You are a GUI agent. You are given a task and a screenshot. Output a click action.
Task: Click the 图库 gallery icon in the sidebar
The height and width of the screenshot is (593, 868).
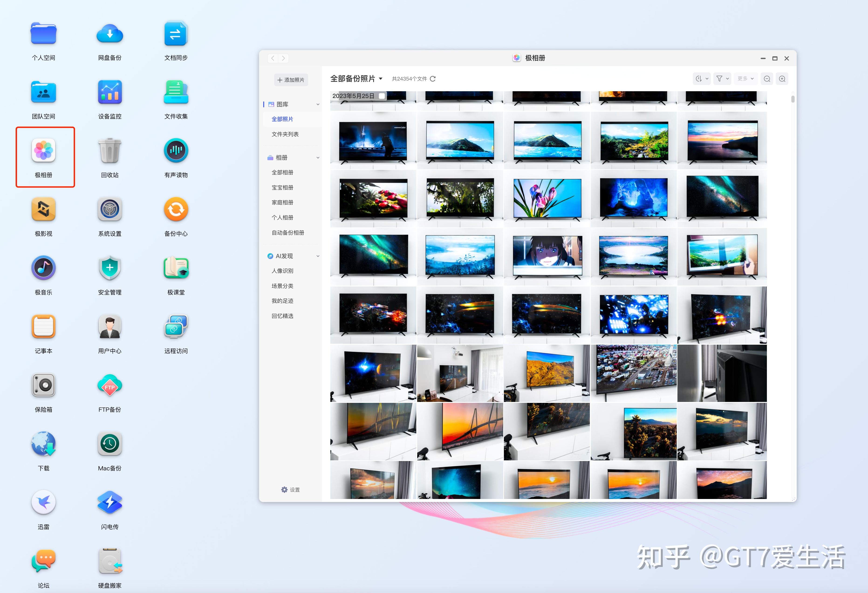[272, 104]
